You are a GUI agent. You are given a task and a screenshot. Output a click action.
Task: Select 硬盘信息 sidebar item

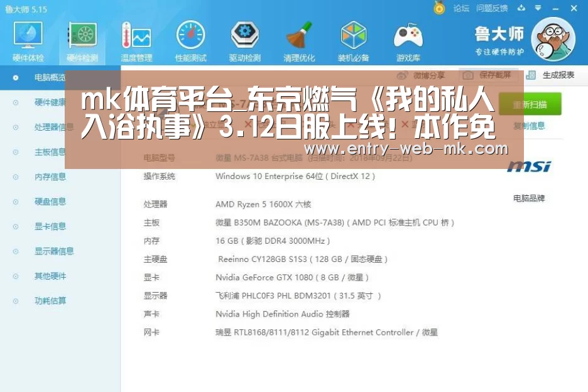[x=50, y=202]
